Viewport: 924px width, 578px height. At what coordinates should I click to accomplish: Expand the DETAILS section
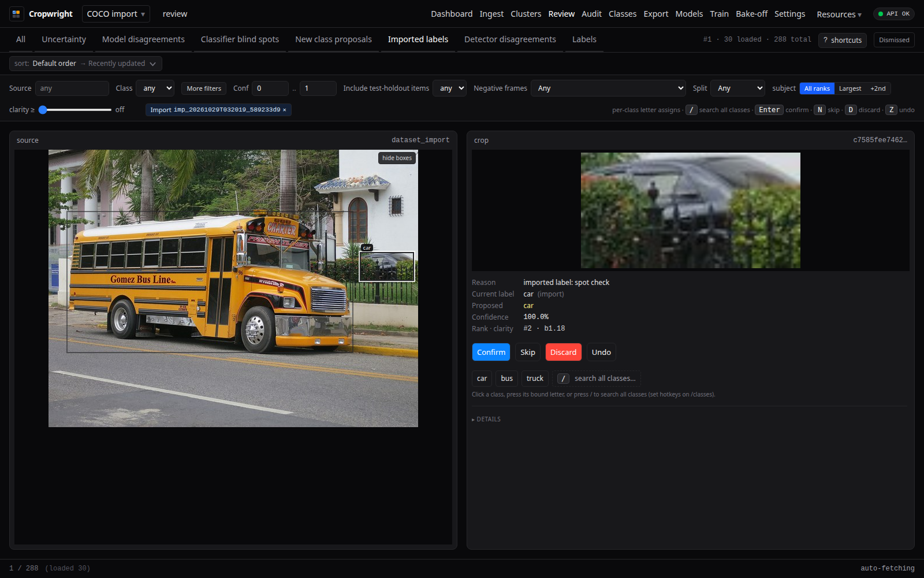coord(486,419)
